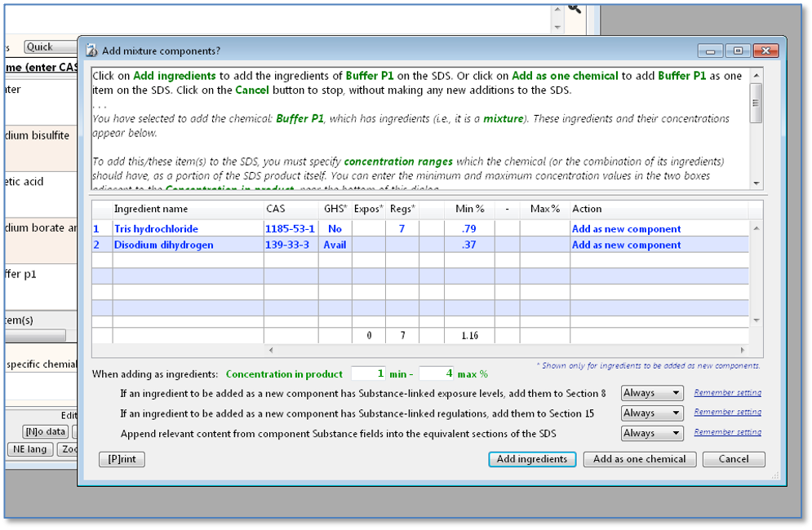Click the magnifier search icon in background window
Viewport: 812px width, 530px height.
[x=575, y=8]
